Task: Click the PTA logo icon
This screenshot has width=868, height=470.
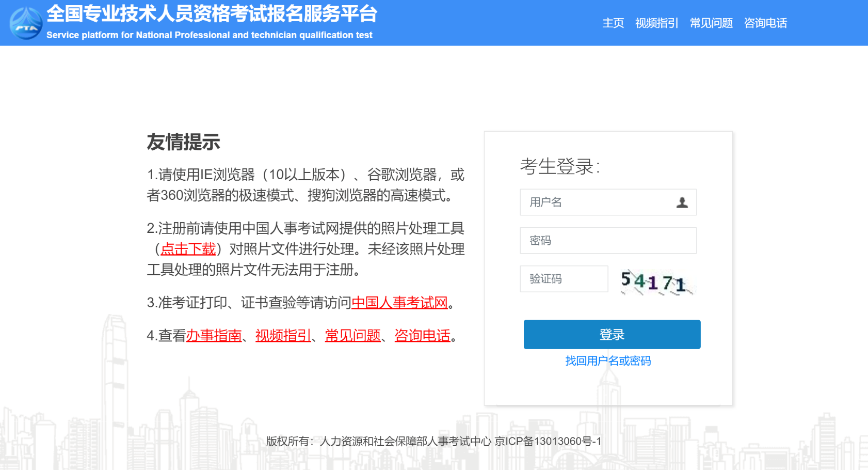Action: (26, 23)
